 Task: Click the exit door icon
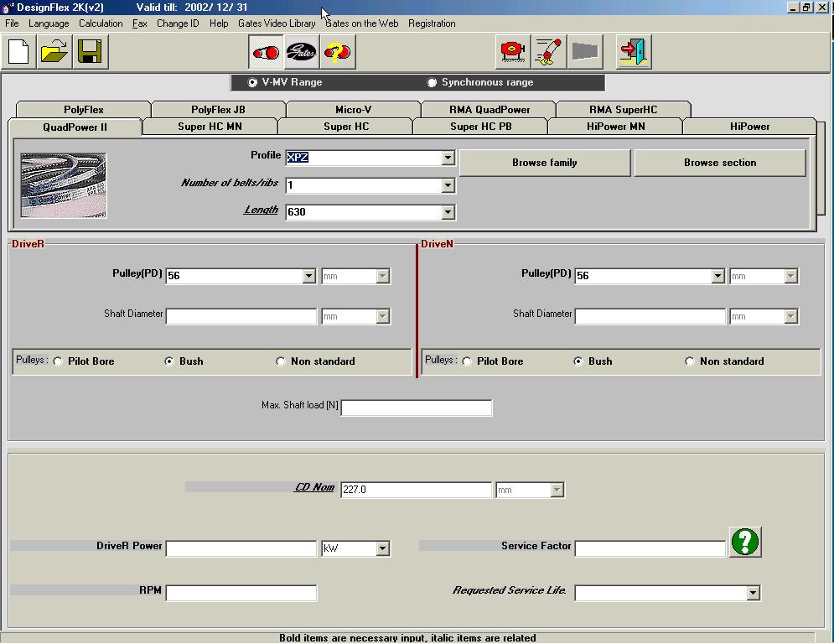[634, 52]
